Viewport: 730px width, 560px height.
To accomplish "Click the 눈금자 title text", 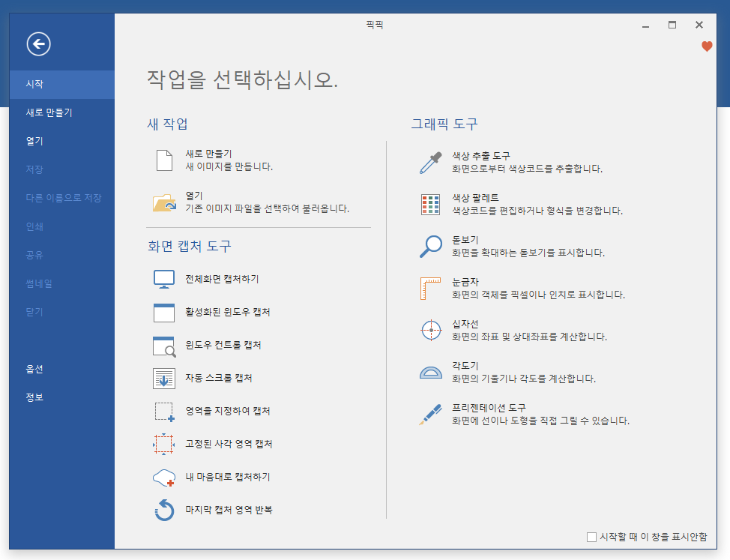I will tap(465, 282).
